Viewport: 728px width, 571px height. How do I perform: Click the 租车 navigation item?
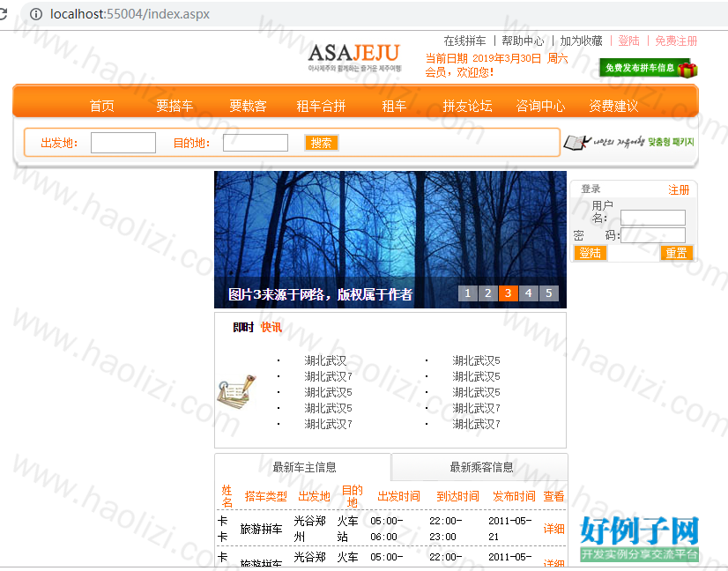click(x=394, y=106)
